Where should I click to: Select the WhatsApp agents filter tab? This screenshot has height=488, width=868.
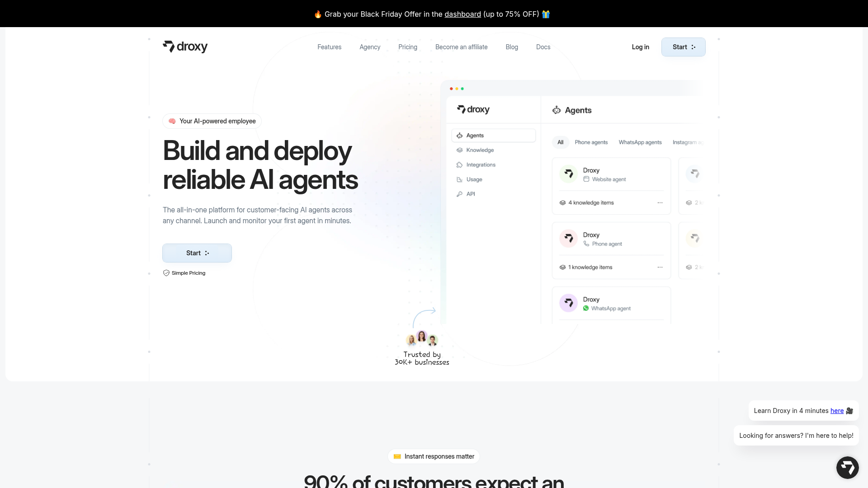click(x=640, y=142)
